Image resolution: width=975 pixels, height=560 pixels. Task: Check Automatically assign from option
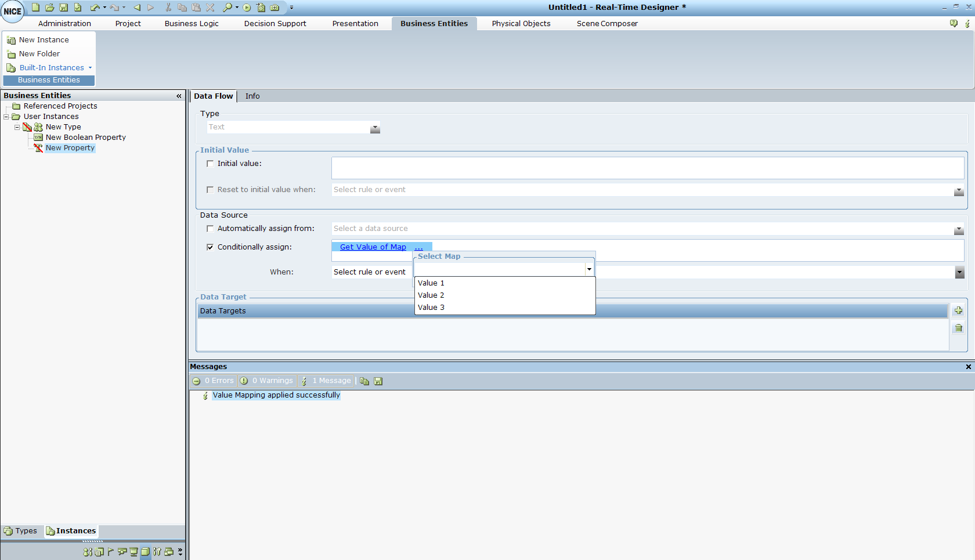[210, 229]
